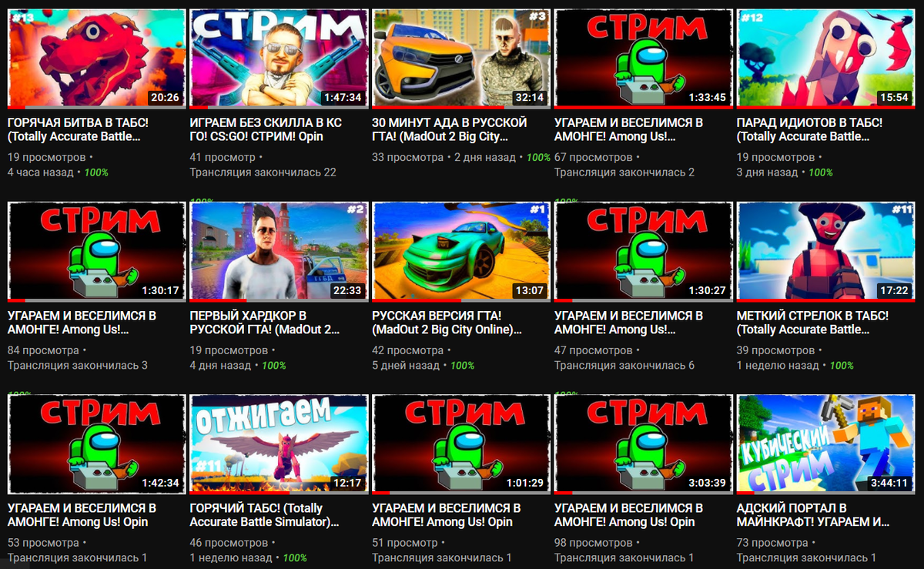Viewport: 924px width, 569px height.
Task: Click the 3:03:39 duration badge
Action: coord(707,483)
